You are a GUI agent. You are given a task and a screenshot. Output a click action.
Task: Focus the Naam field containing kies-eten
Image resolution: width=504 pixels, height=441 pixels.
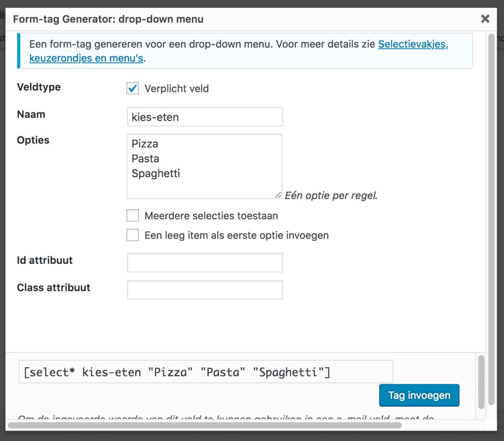[205, 117]
